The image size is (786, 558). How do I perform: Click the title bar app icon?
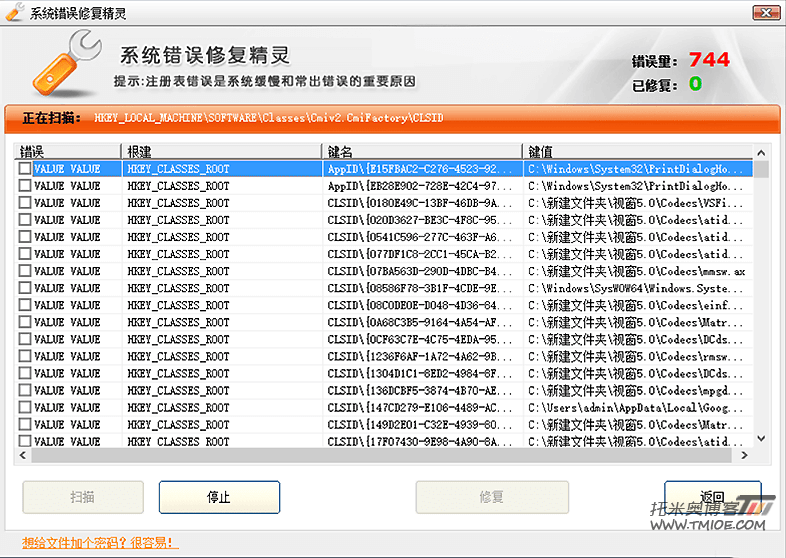point(14,11)
